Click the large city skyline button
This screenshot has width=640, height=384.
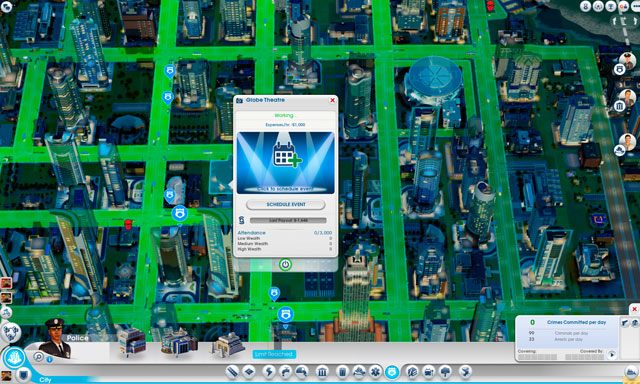[14, 357]
